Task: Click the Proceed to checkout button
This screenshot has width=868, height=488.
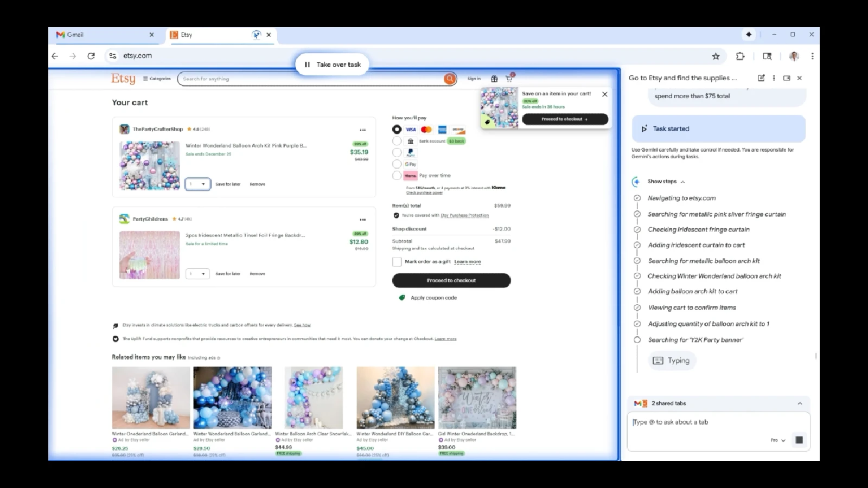Action: pyautogui.click(x=451, y=280)
